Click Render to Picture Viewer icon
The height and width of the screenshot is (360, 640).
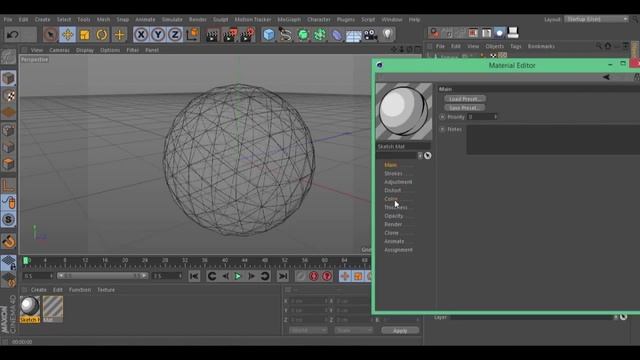[230, 35]
